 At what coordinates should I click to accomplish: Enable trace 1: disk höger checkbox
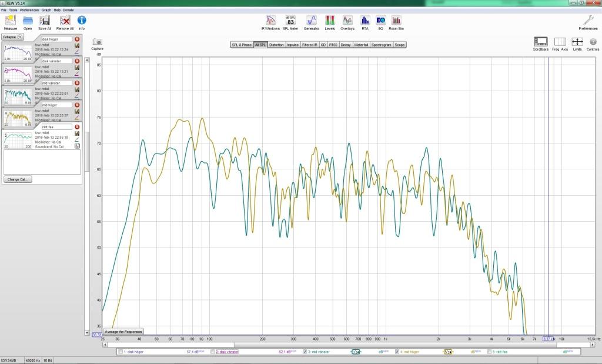pyautogui.click(x=121, y=352)
